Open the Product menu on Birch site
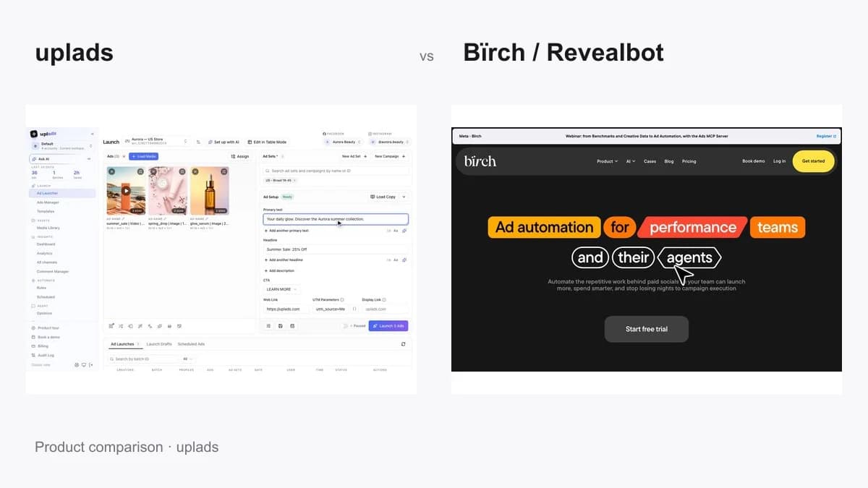Viewport: 868px width, 488px height. [x=607, y=161]
